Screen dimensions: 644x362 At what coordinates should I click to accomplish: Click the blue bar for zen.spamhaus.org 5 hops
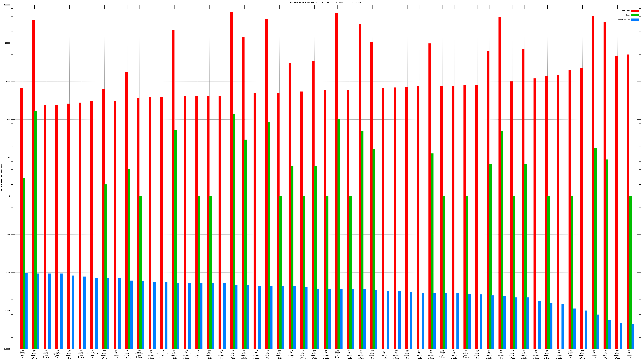[61, 311]
